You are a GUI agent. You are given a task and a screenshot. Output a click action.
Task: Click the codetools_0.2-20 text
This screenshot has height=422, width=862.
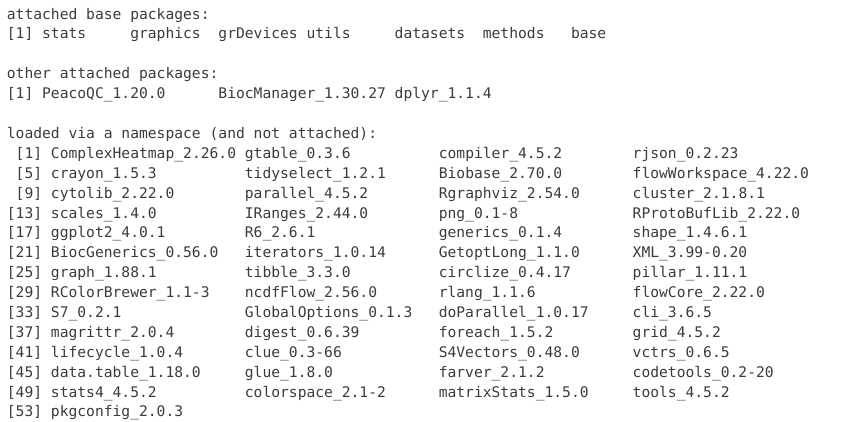pyautogui.click(x=703, y=371)
